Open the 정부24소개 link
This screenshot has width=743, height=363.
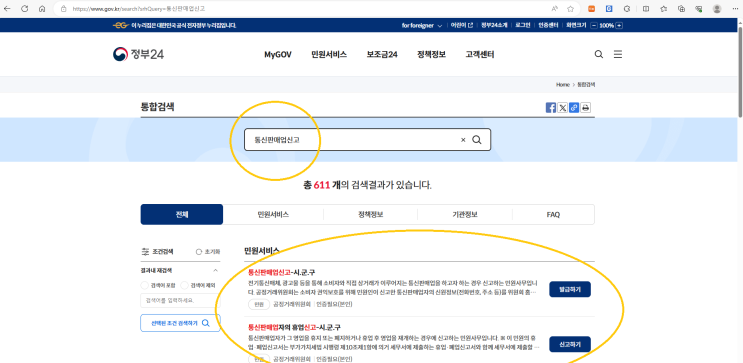(494, 26)
